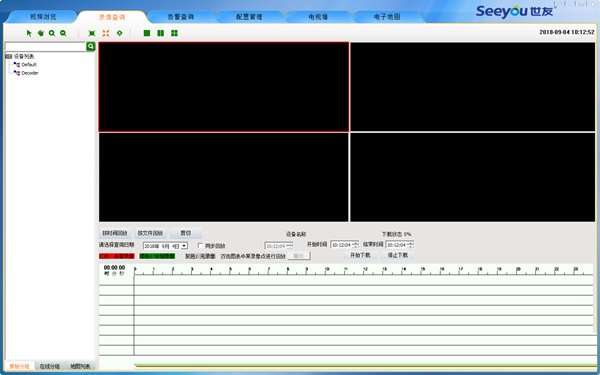Select the hand pan tool

click(x=41, y=34)
